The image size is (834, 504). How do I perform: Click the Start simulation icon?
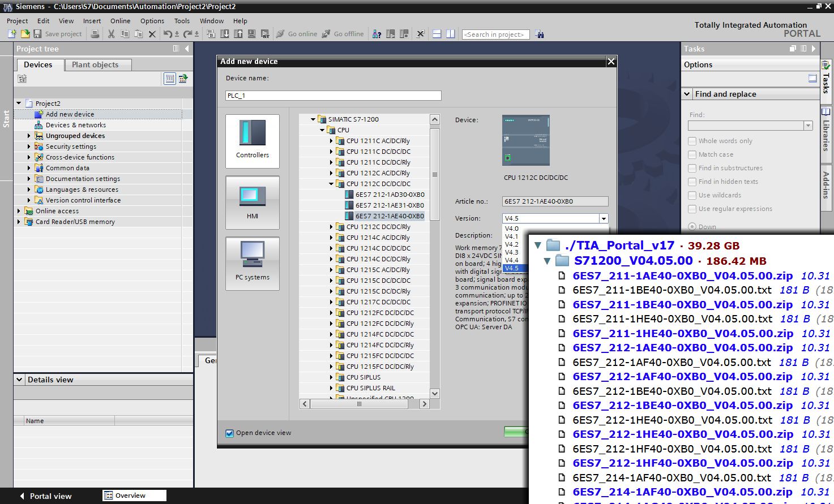252,34
